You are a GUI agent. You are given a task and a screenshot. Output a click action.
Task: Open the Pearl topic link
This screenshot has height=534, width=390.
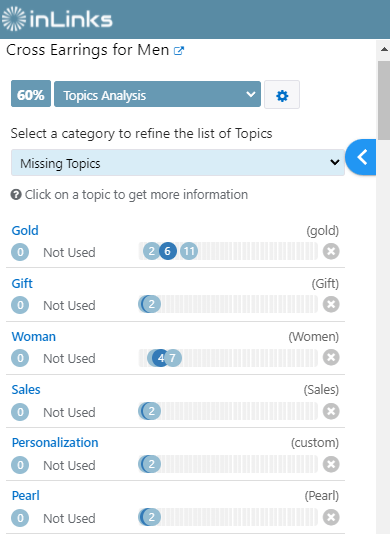(26, 496)
